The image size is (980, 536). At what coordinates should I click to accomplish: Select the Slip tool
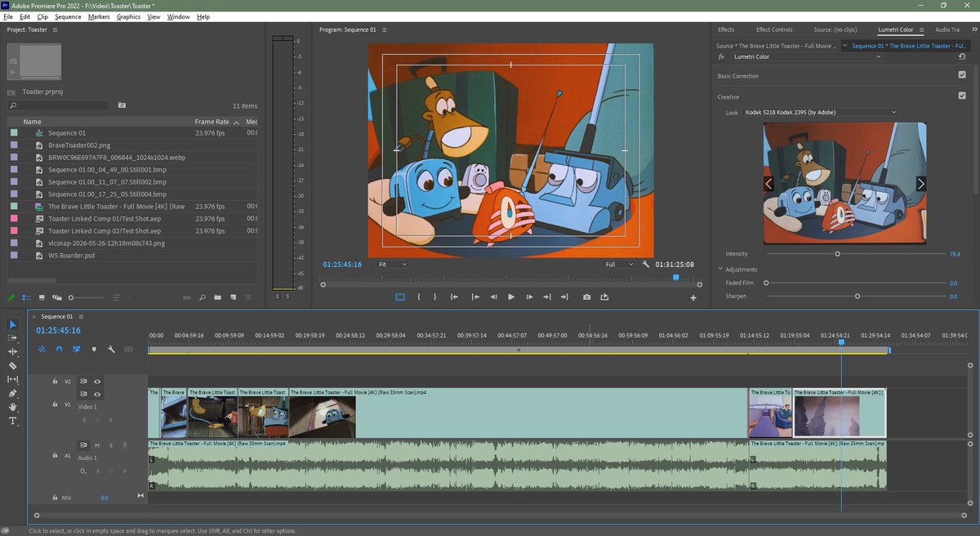pos(13,379)
